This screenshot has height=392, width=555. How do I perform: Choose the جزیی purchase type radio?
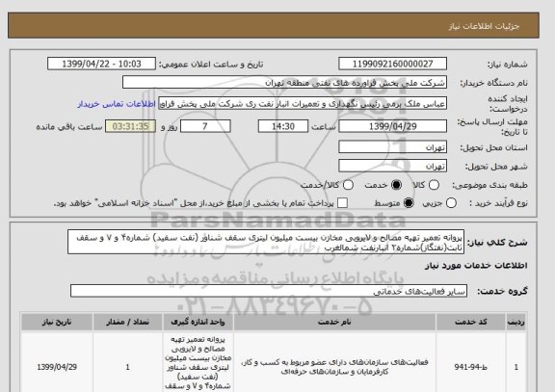[x=451, y=203]
